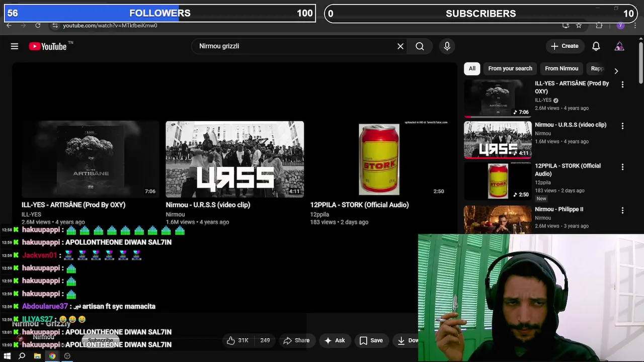Image resolution: width=644 pixels, height=362 pixels.
Task: Open sidebar title ILL-YES - ARTISÂNE (Prod By OXY)
Action: 572,87
